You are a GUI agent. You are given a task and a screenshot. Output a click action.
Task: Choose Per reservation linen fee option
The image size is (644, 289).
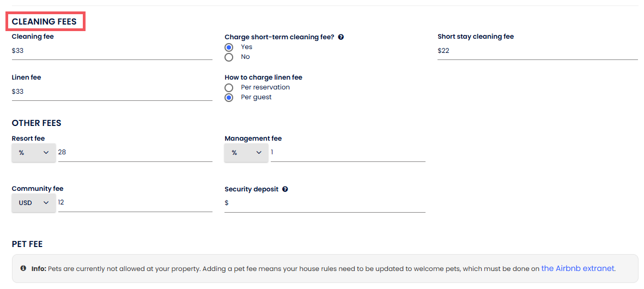coord(229,88)
